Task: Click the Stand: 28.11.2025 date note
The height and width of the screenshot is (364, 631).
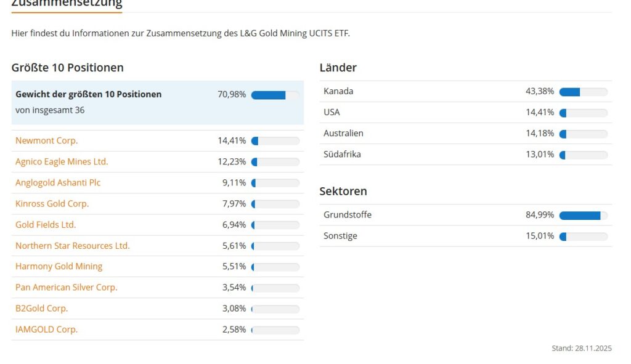Action: point(582,349)
